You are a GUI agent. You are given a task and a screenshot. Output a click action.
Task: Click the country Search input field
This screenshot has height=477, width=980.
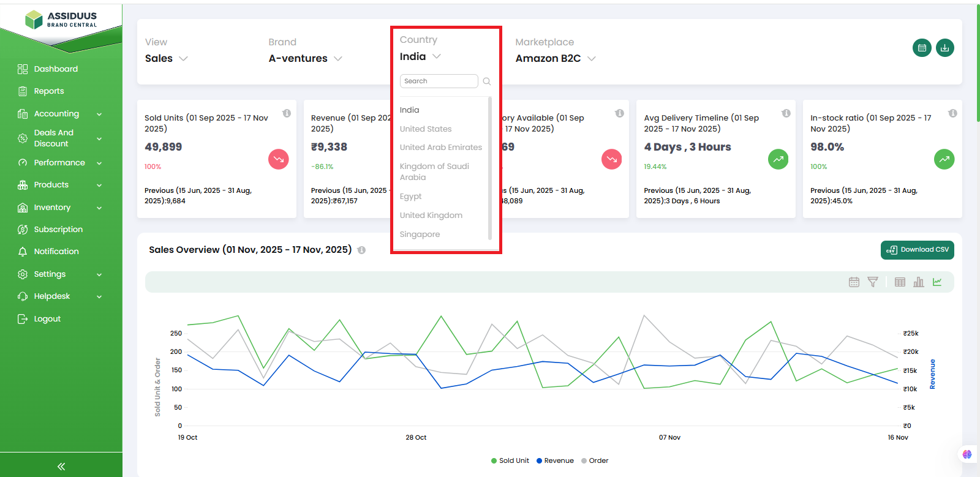pyautogui.click(x=439, y=81)
